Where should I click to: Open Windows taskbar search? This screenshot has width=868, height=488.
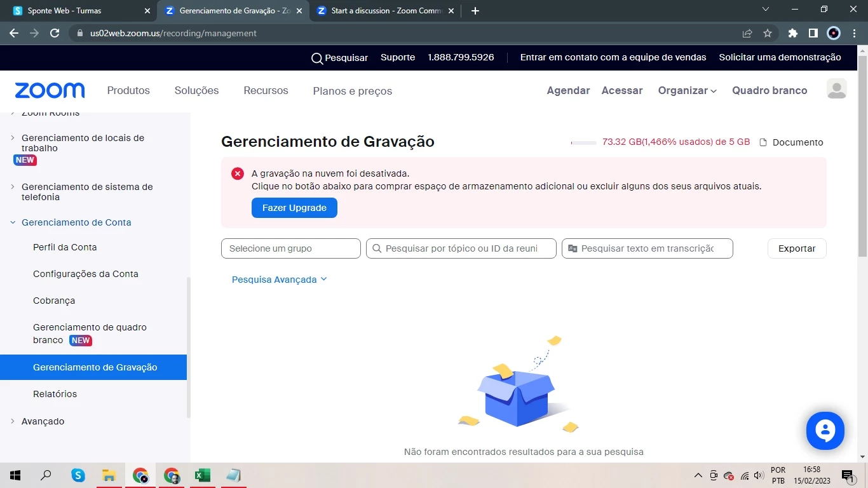pos(46,475)
